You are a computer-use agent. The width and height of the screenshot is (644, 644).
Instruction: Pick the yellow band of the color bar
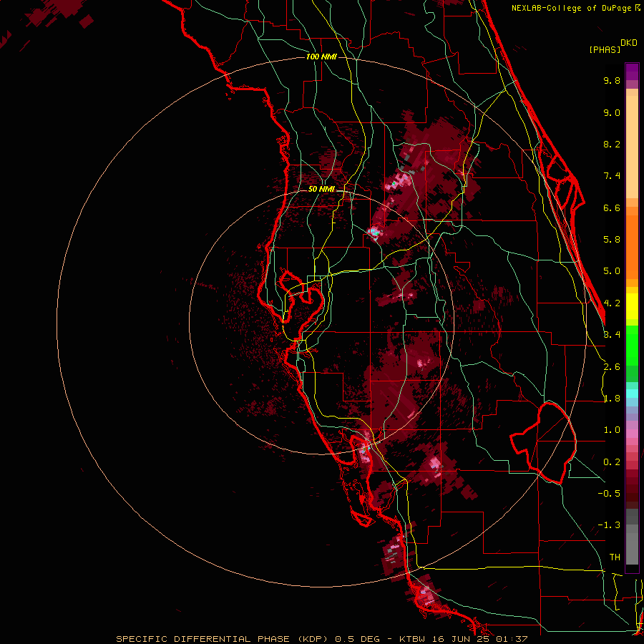632,306
